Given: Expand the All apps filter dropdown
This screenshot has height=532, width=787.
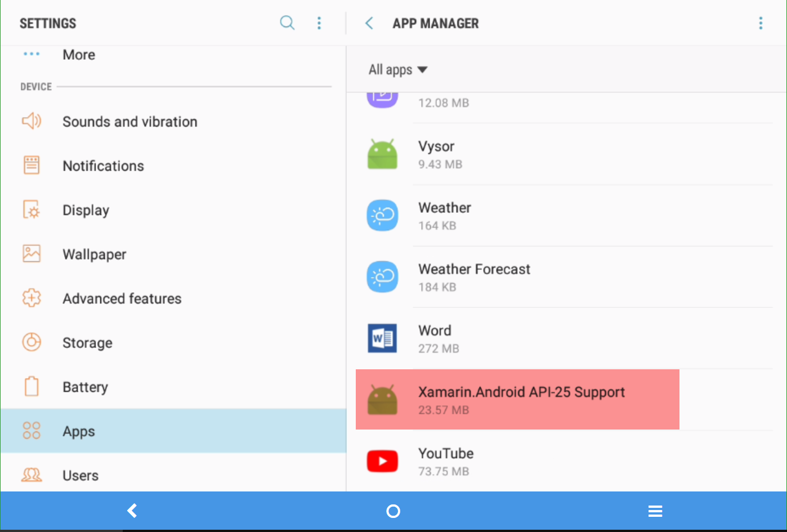Looking at the screenshot, I should 398,70.
